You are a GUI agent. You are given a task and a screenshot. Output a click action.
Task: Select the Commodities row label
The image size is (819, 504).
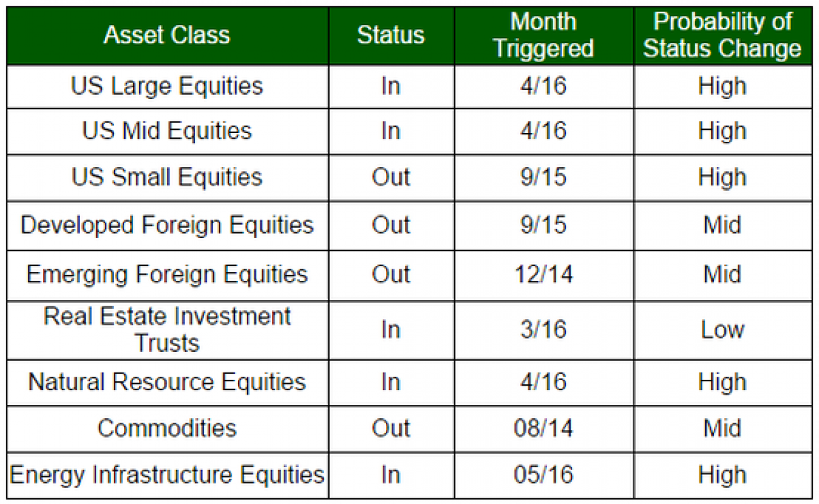167,428
